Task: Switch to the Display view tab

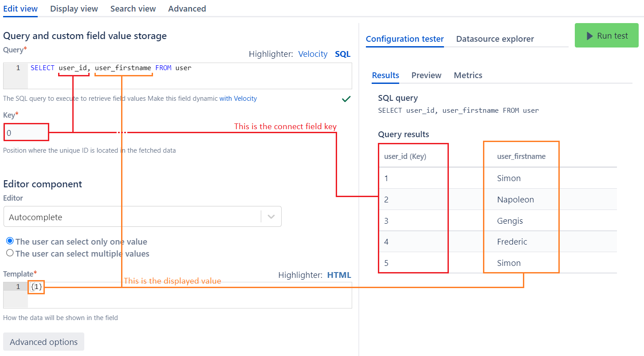Action: tap(74, 9)
